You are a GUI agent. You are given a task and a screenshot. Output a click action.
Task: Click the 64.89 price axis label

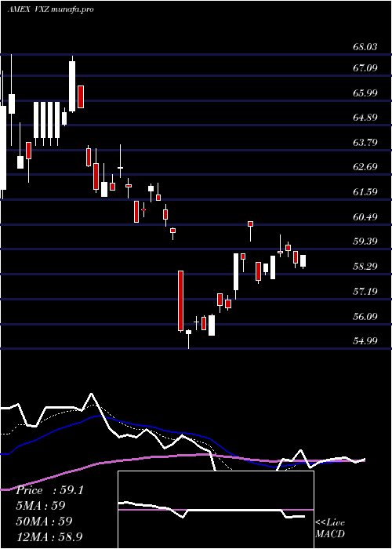coord(365,117)
